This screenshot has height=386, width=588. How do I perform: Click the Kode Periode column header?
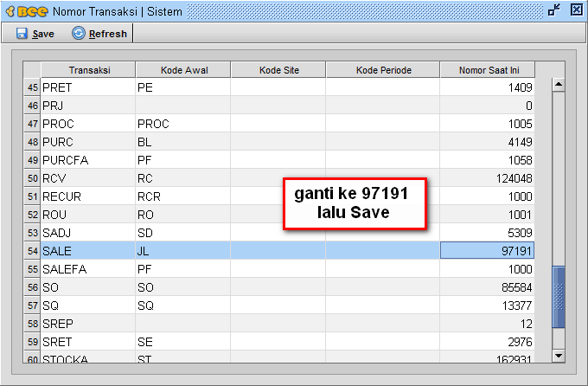(x=383, y=70)
